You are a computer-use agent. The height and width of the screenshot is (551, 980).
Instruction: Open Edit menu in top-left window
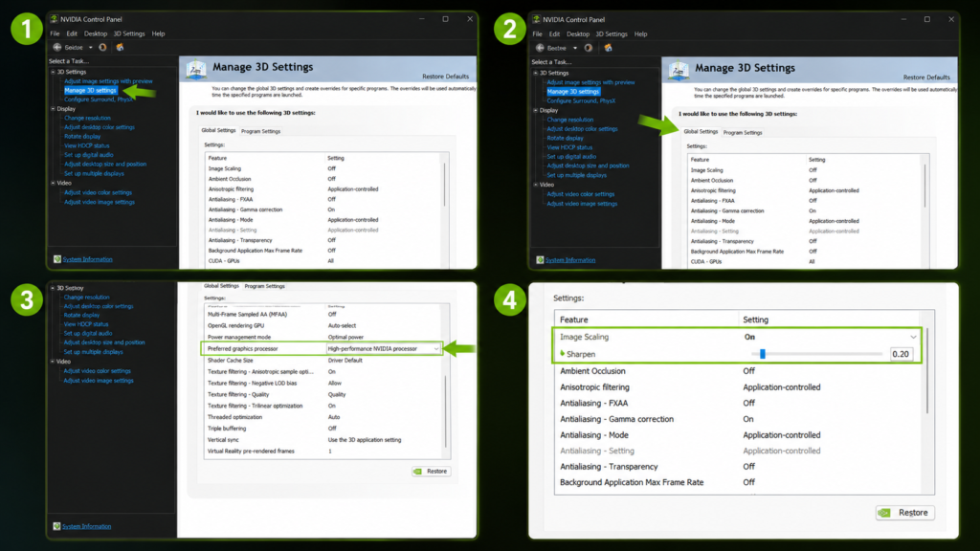pyautogui.click(x=72, y=33)
